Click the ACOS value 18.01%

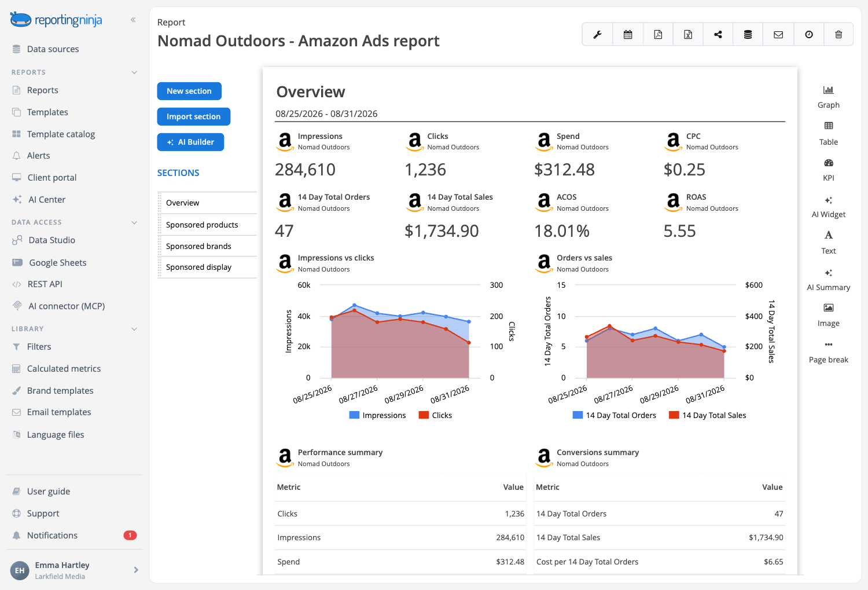tap(561, 231)
